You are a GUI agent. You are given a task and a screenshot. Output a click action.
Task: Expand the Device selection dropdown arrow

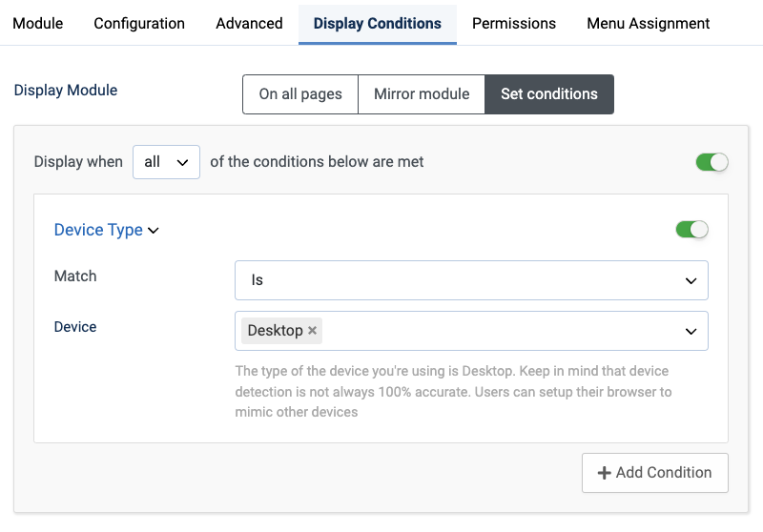691,331
